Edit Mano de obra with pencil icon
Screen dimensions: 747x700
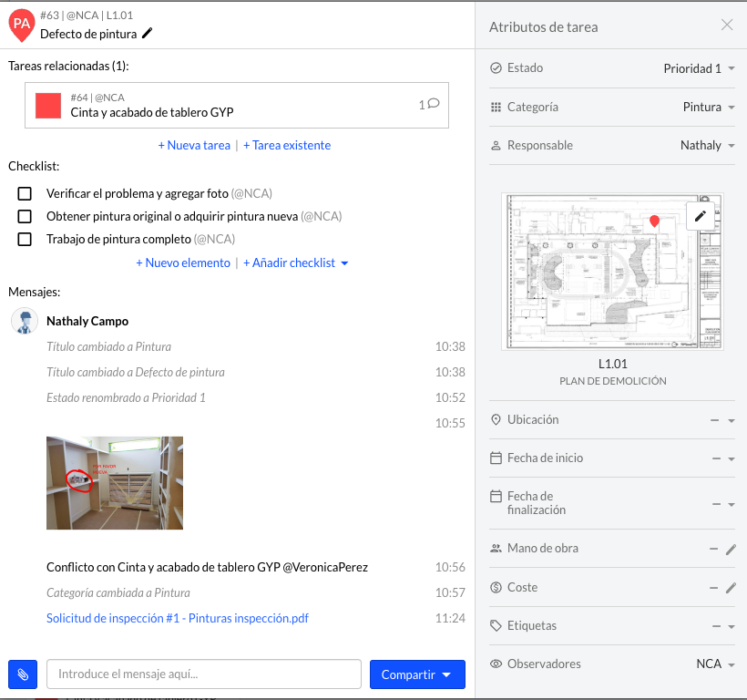731,550
